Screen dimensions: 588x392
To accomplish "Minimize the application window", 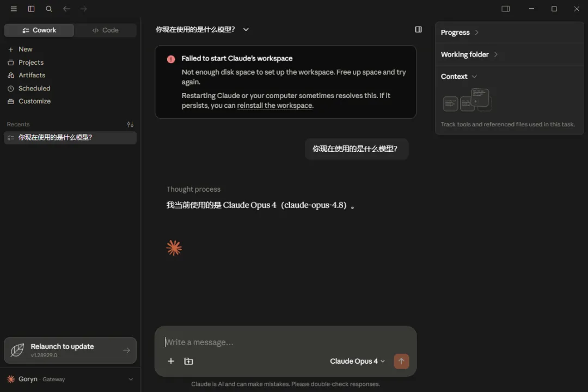I will (x=531, y=9).
